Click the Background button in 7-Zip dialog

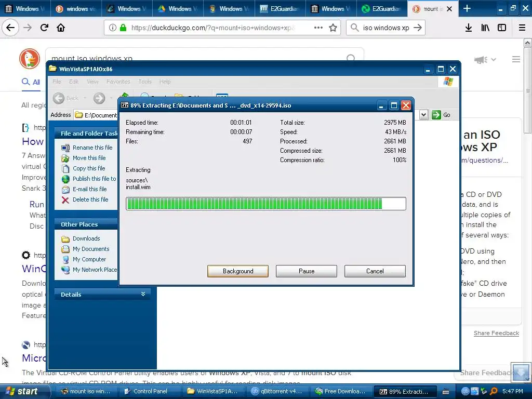(x=238, y=271)
